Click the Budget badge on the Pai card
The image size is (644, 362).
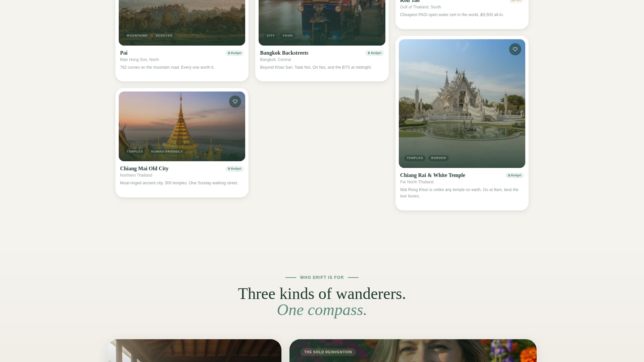tap(234, 53)
